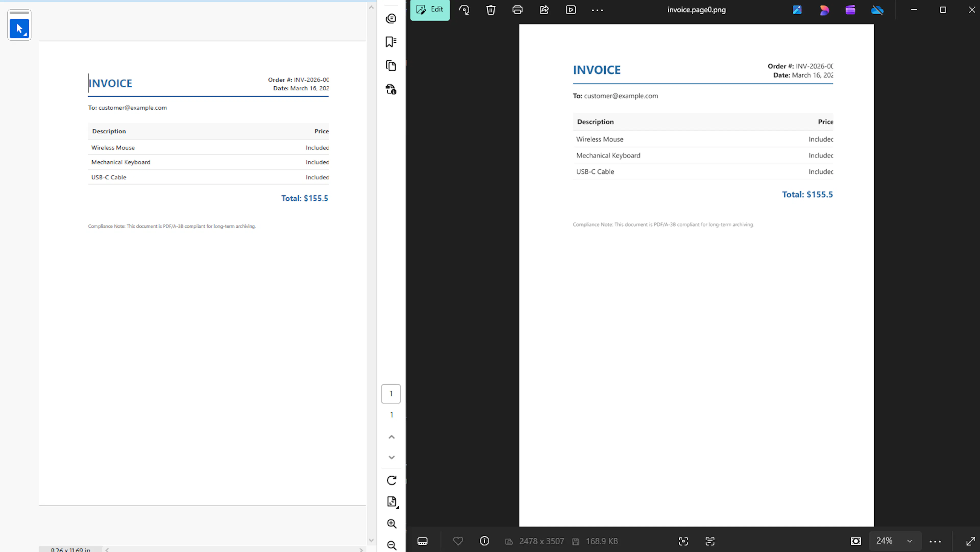Click the invoice.page0.png title text

pos(696,10)
